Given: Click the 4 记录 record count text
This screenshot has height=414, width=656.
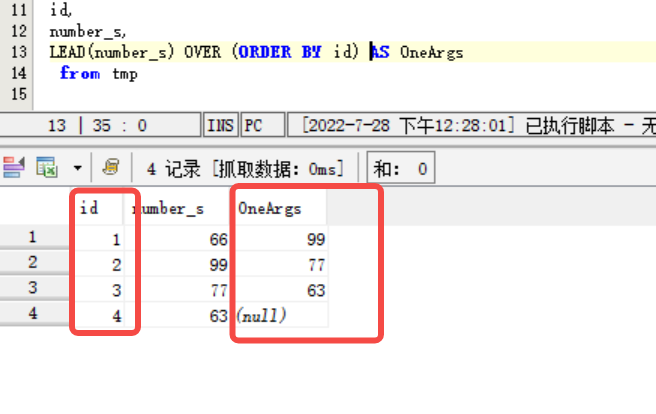Looking at the screenshot, I should click(x=173, y=169).
